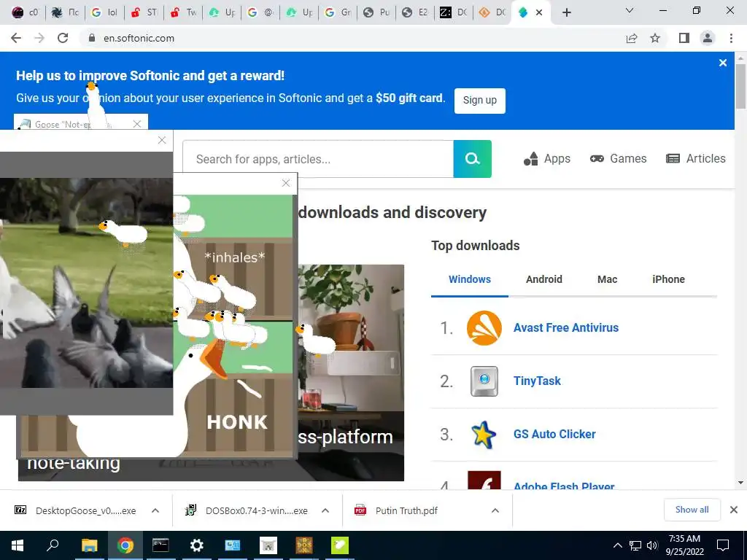Open Settings gear from taskbar
The image size is (747, 560).
pyautogui.click(x=196, y=545)
